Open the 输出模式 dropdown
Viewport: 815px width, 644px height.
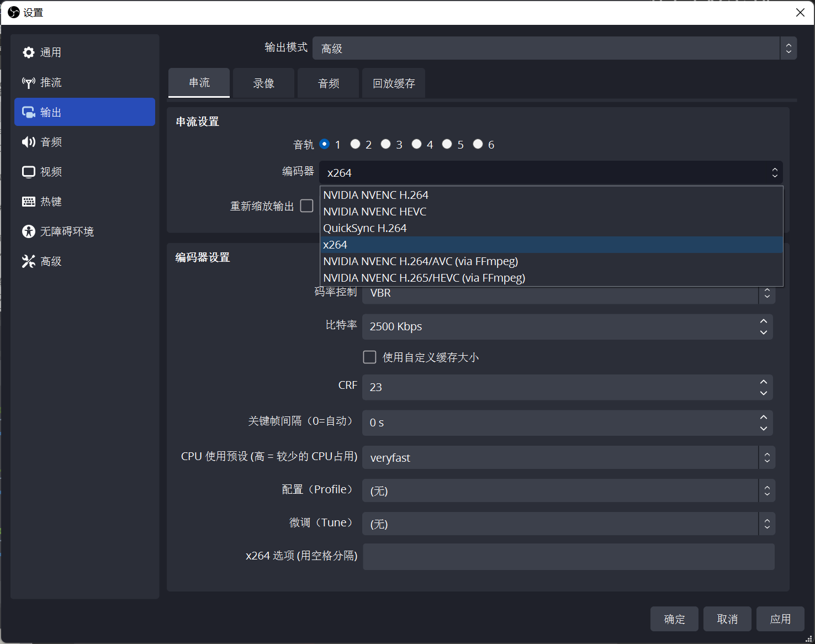(x=552, y=48)
